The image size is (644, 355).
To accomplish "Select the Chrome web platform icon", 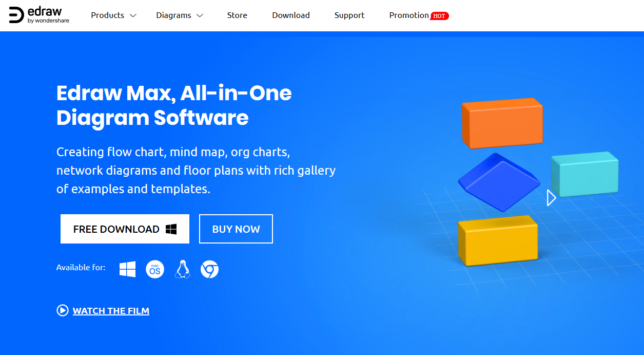I will pos(209,269).
